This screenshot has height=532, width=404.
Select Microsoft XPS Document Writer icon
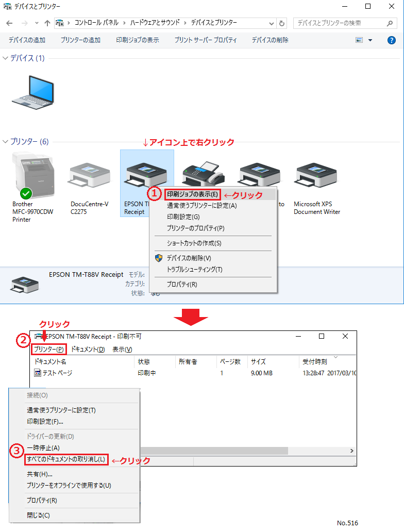pos(316,175)
